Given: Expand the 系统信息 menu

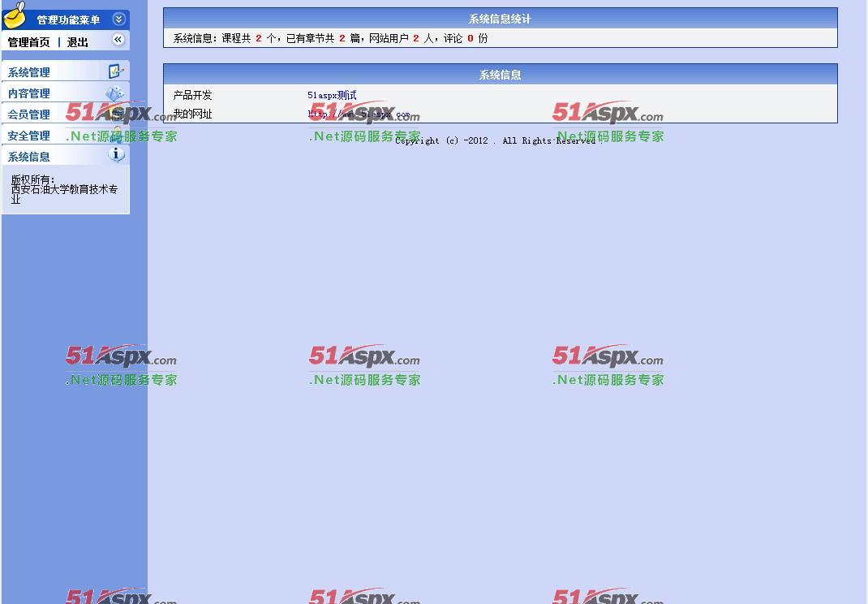Looking at the screenshot, I should [x=28, y=156].
